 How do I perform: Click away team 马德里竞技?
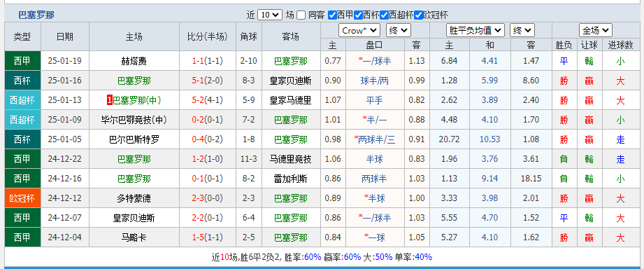(290, 159)
